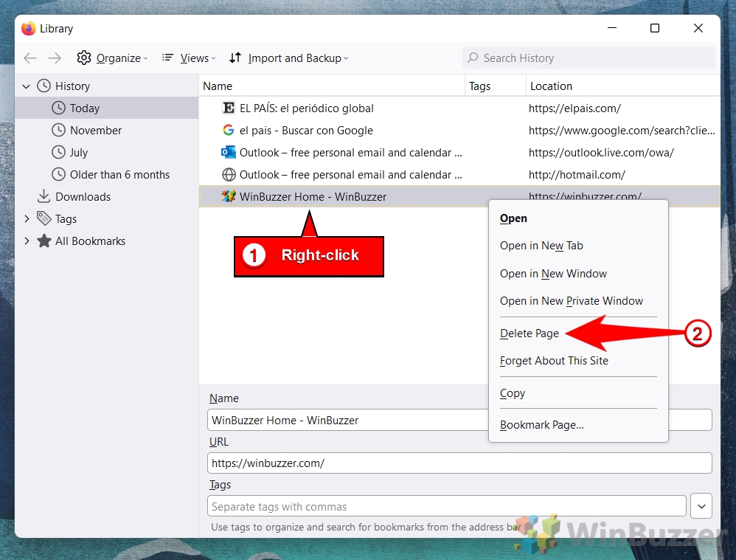Viewport: 736px width, 560px height.
Task: Click the All Bookmarks star icon
Action: tap(44, 241)
